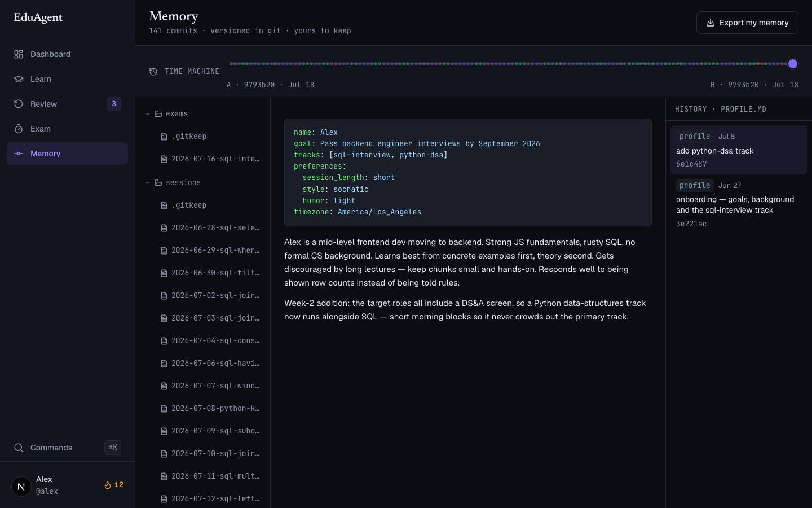Export my memory
The width and height of the screenshot is (812, 508).
pyautogui.click(x=747, y=23)
